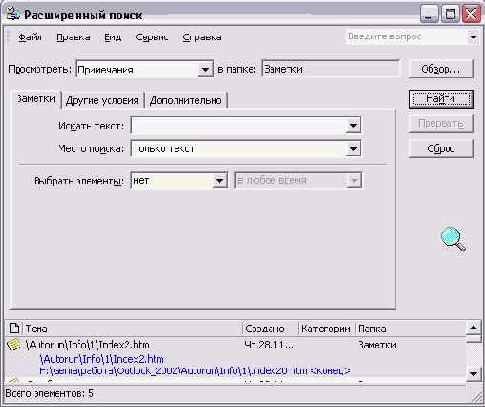Open the Справка menu
485x407 pixels.
pyautogui.click(x=202, y=37)
